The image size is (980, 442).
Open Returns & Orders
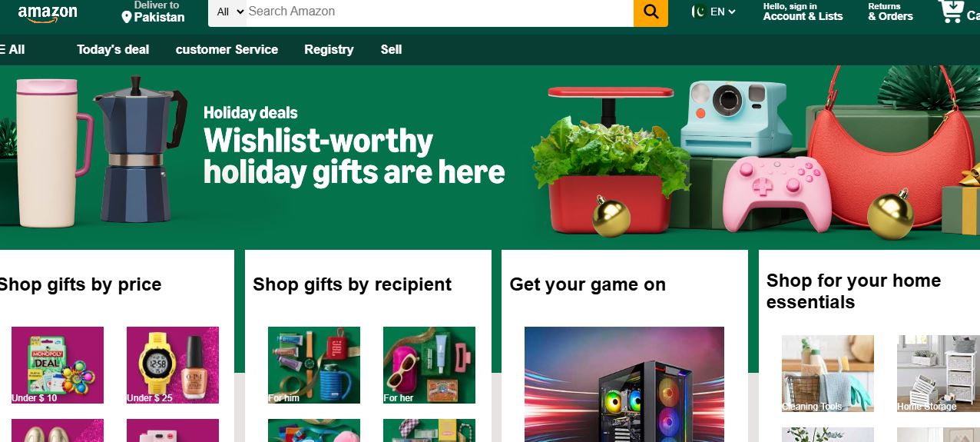click(890, 12)
